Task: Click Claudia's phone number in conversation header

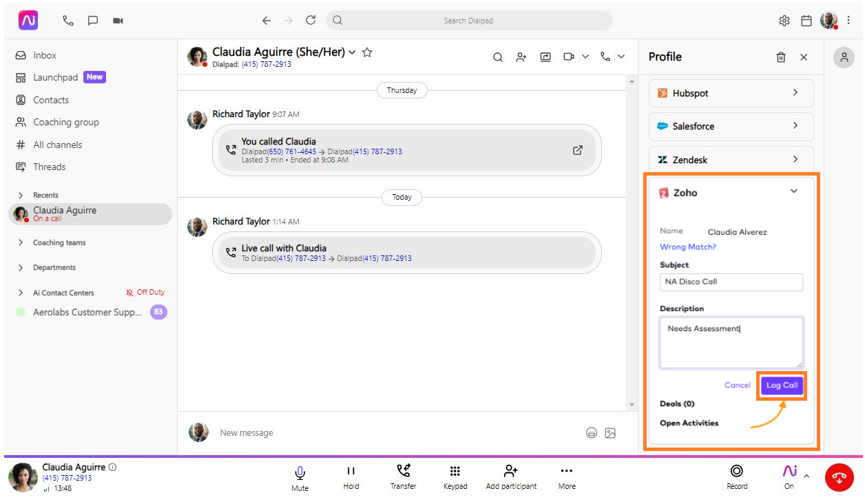Action: point(266,64)
